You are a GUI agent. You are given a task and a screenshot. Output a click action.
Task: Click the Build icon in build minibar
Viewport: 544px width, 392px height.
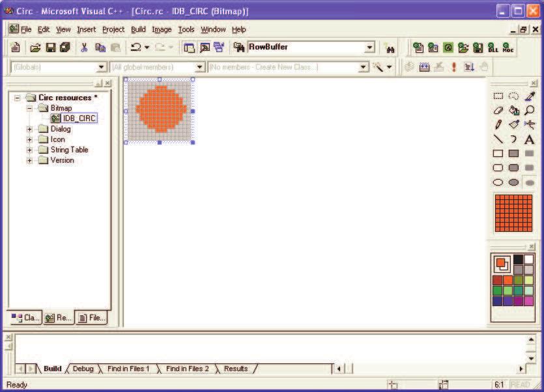click(x=424, y=66)
